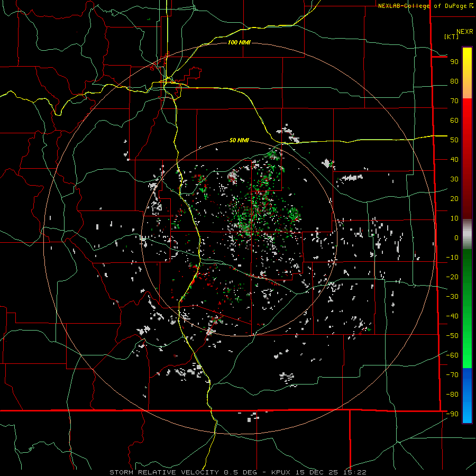476x476 pixels.
Task: Click the "STORM RELATIVE VELOCITY" caption text
Action: (164, 472)
